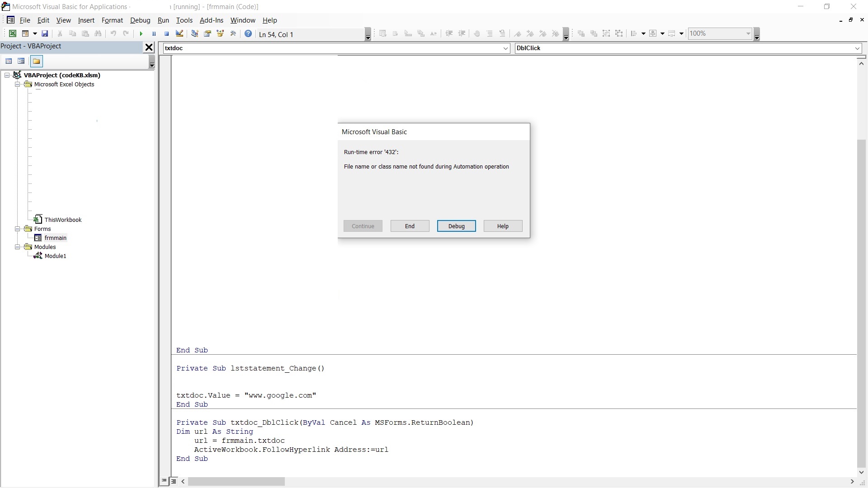Image resolution: width=868 pixels, height=488 pixels.
Task: Click the View Microsoft Excel icon
Action: pos(13,33)
